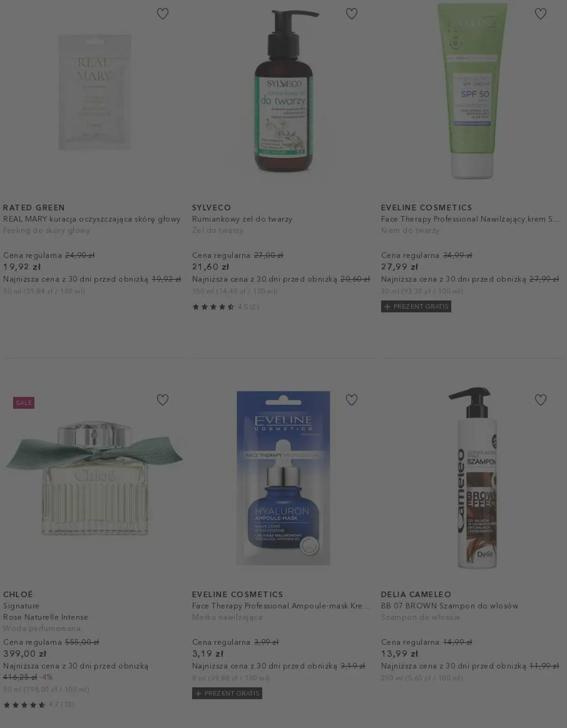This screenshot has height=728, width=567.
Task: Open REAL MARY sachet product image
Action: tap(95, 92)
